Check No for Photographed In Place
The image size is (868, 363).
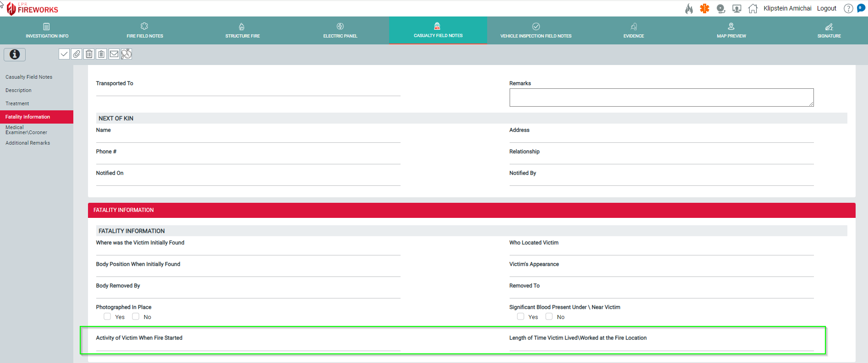click(136, 316)
